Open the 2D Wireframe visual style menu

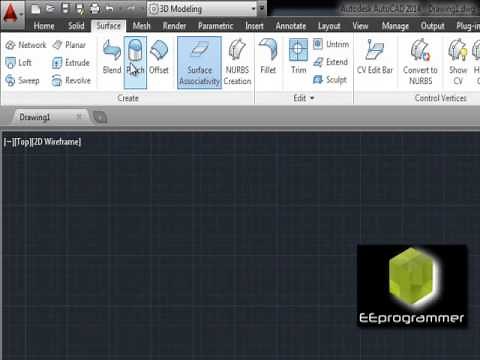pos(57,142)
